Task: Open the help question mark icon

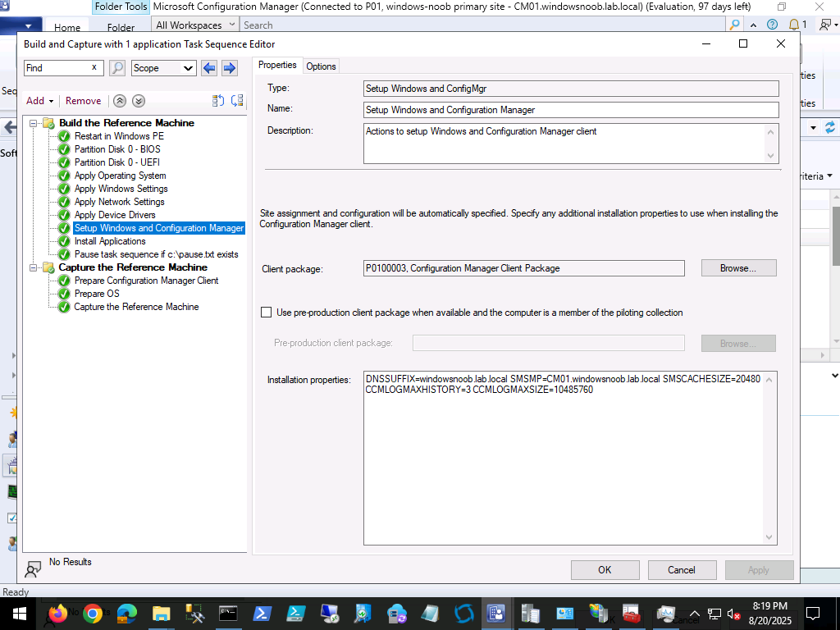Action: click(772, 25)
